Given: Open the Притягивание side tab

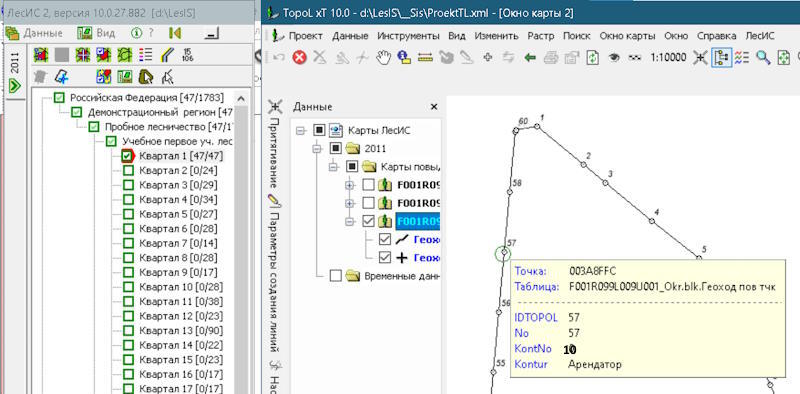Looking at the screenshot, I should click(x=274, y=154).
